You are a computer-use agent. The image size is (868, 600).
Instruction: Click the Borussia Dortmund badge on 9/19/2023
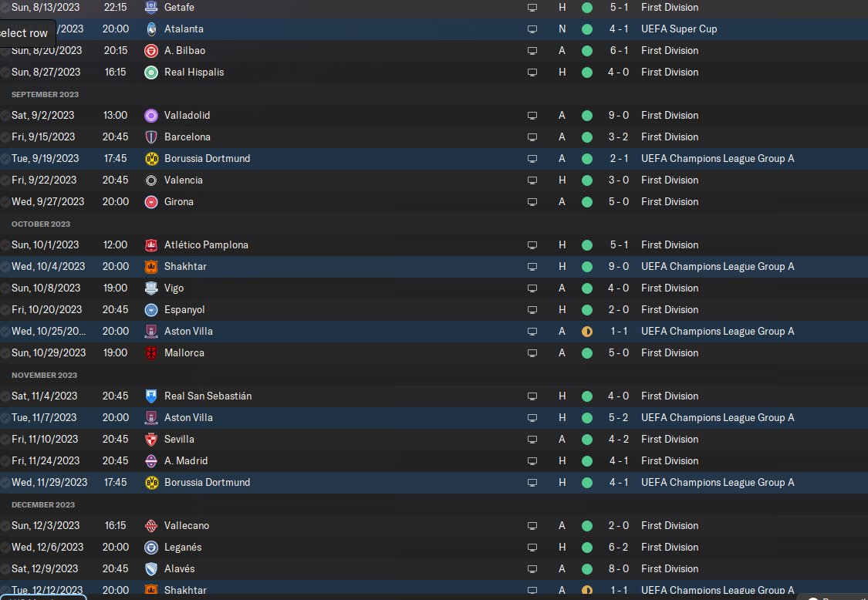[x=151, y=159]
